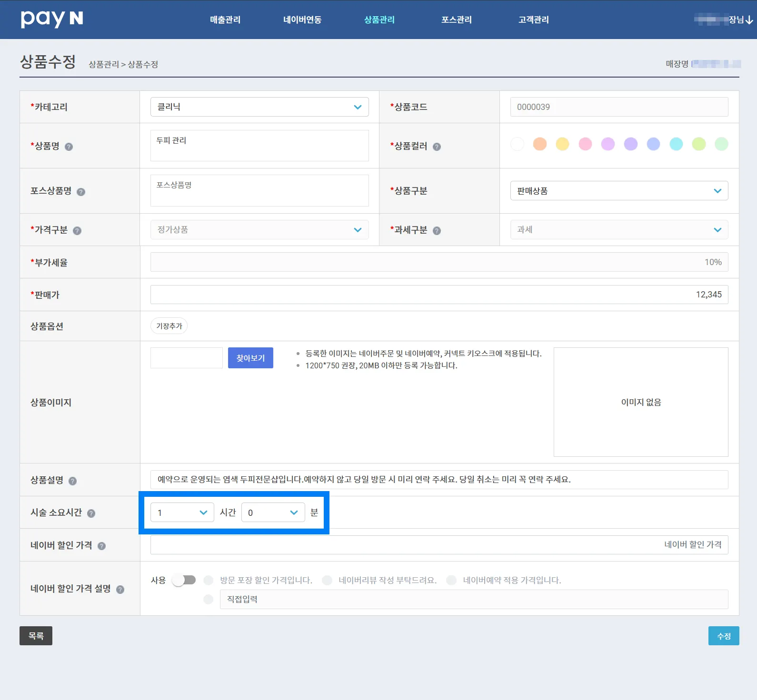The height and width of the screenshot is (700, 757).
Task: Choose the lavender purple color swatch
Action: pos(631,144)
